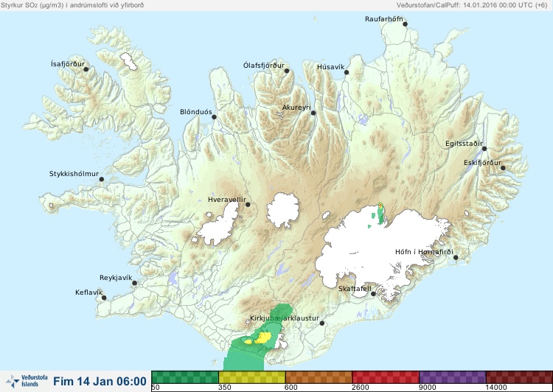Select the Húsavík town marker
Image resolution: width=553 pixels, height=392 pixels.
347,72
